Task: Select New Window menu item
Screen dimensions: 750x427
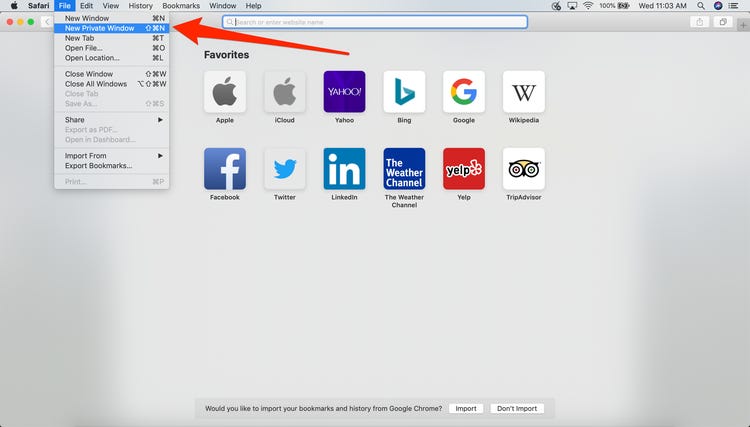Action: point(111,18)
